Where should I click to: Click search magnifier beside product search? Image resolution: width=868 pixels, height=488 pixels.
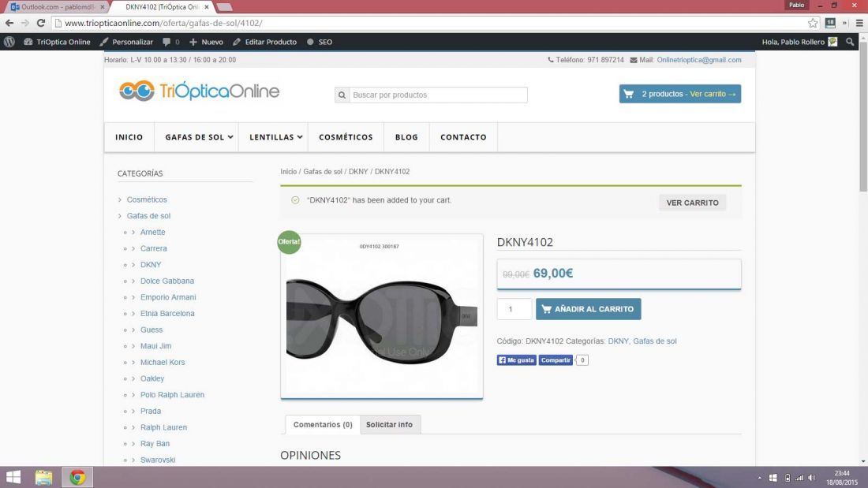342,95
